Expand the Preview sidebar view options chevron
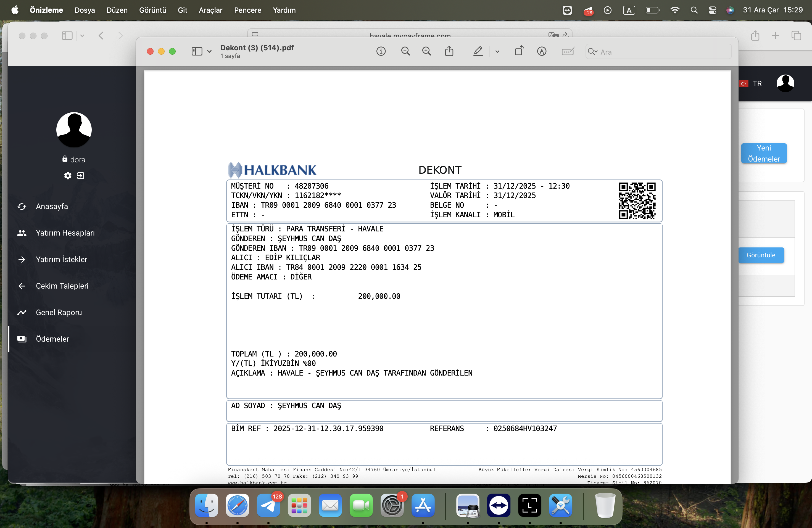Screen dimensions: 812x528 209,52
